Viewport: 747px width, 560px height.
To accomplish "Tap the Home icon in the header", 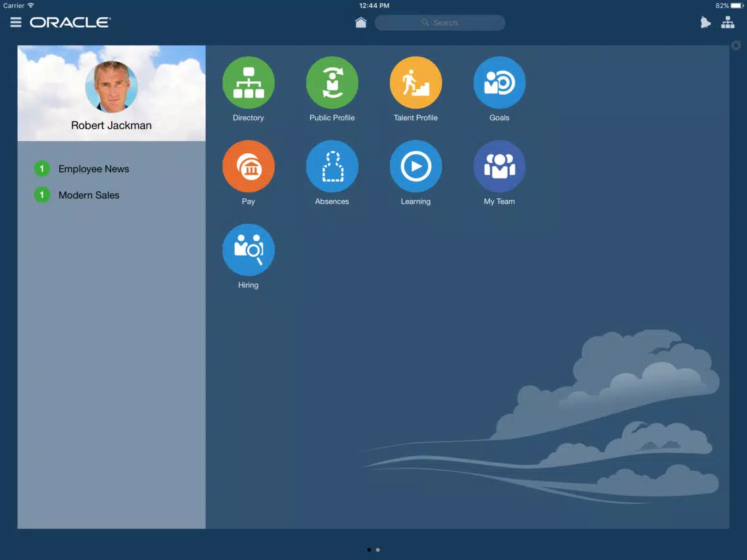I will click(x=360, y=22).
